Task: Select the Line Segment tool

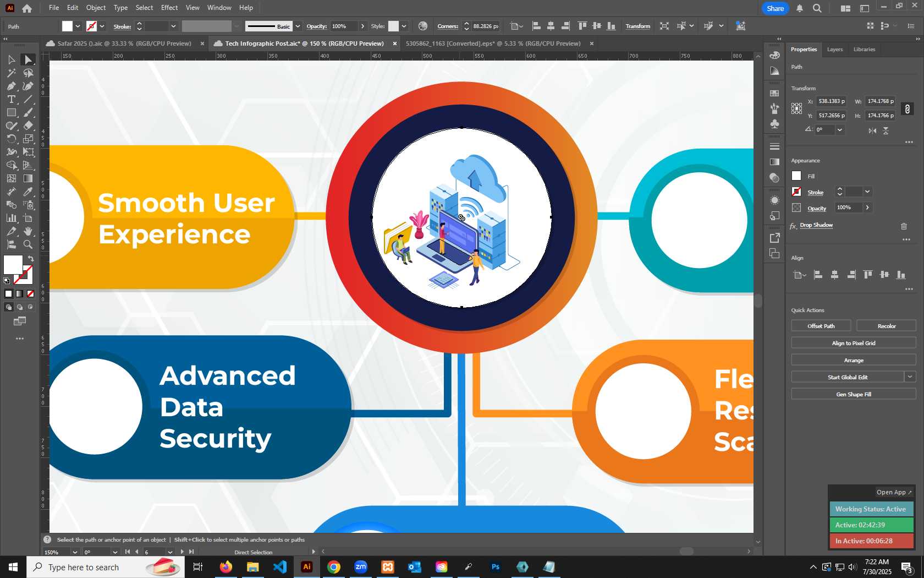Action: click(28, 99)
